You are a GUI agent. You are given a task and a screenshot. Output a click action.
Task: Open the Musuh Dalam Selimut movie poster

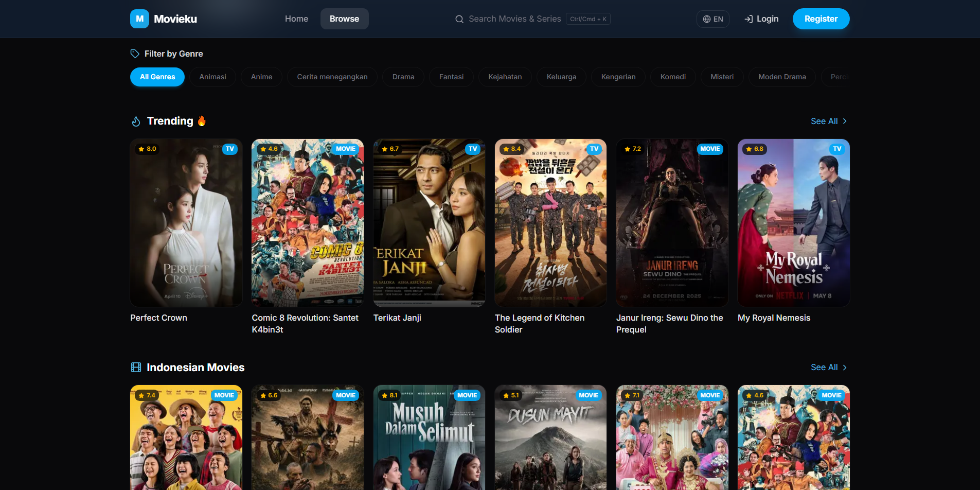(x=429, y=437)
